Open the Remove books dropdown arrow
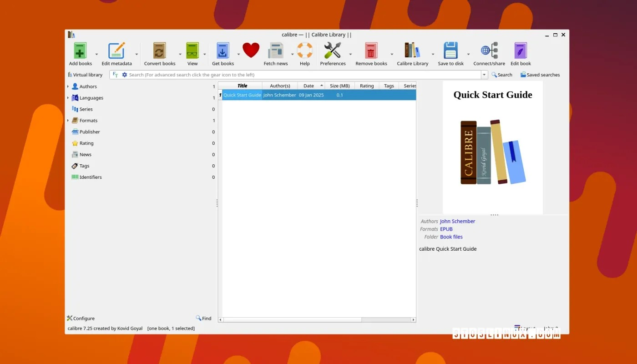 (x=392, y=54)
